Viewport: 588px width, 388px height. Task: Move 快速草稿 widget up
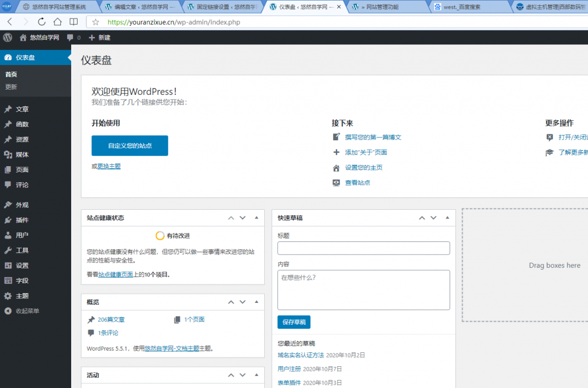422,218
